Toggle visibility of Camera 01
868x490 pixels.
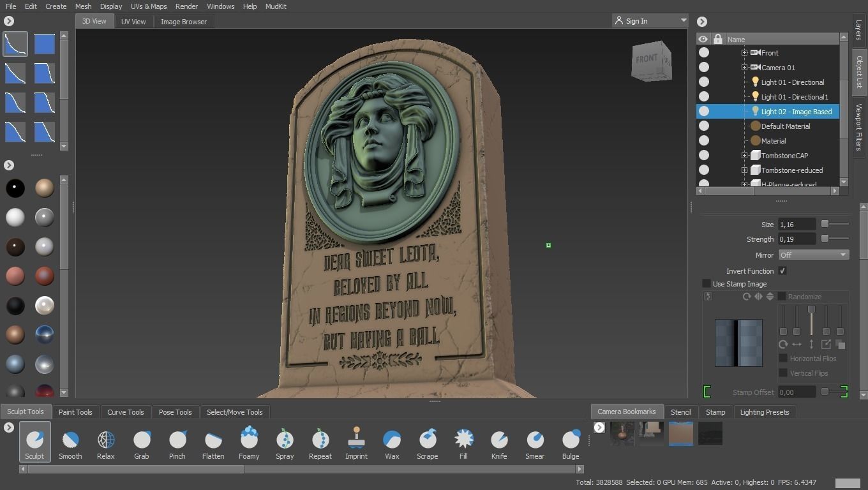pyautogui.click(x=704, y=68)
